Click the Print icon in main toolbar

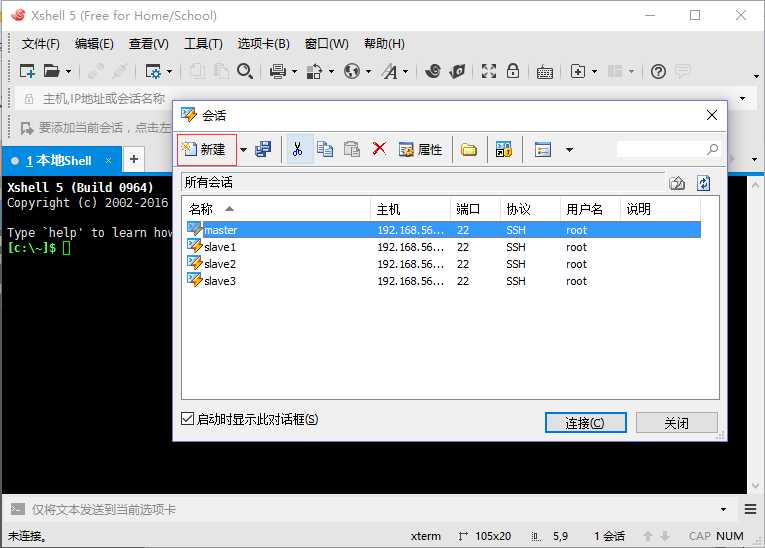pos(278,72)
